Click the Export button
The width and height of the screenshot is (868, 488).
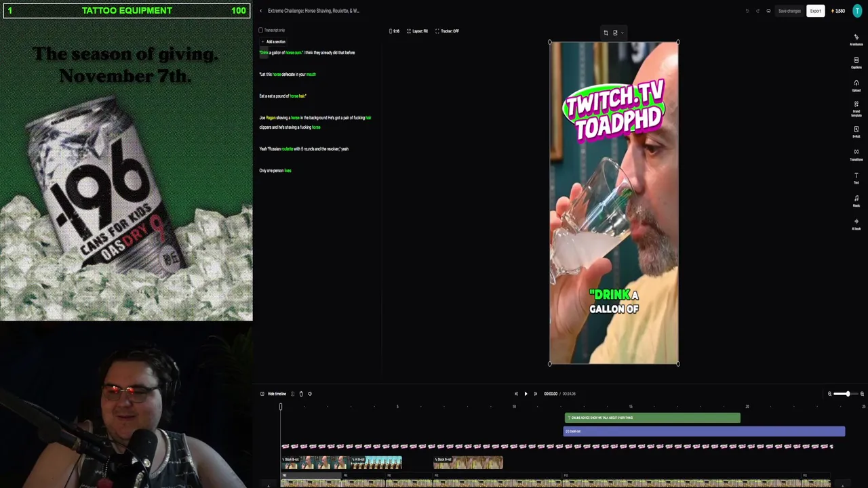point(815,11)
